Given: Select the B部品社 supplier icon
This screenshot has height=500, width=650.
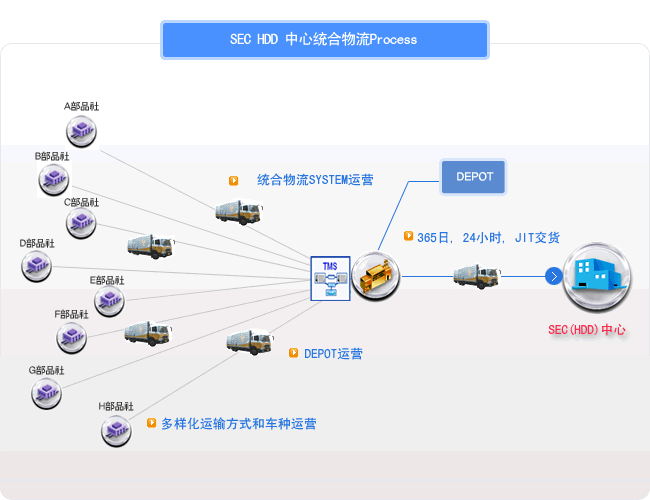Looking at the screenshot, I should pyautogui.click(x=53, y=180).
